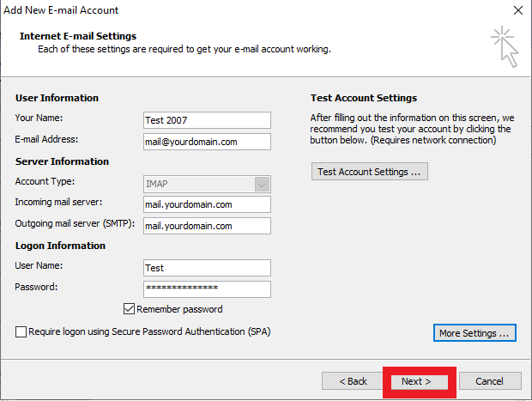Click the Test Account Settings button

click(369, 172)
